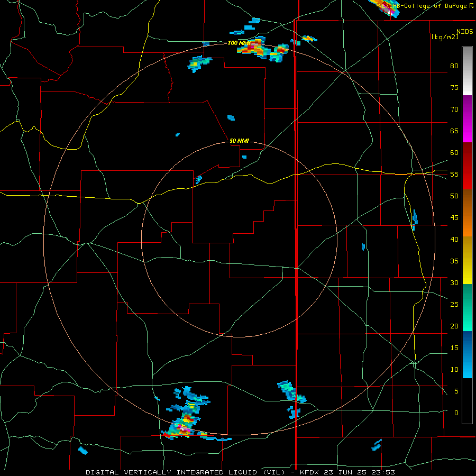This screenshot has width=476, height=476.
Task: Click the "[kg/m2]" units label
Action: point(445,37)
